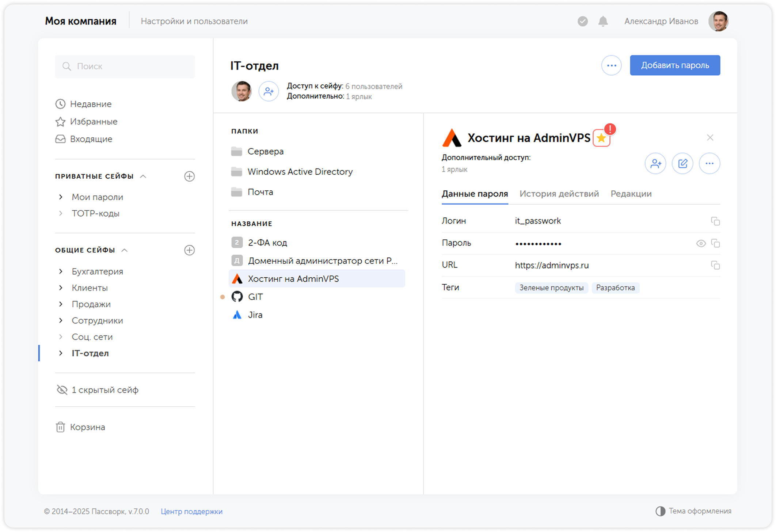
Task: Click Добавить пароль button
Action: click(x=675, y=65)
